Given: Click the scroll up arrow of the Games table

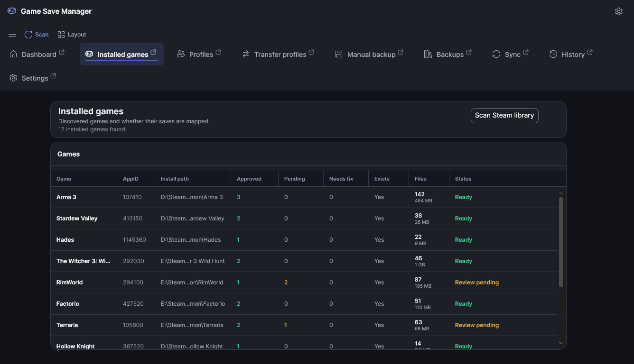Looking at the screenshot, I should [x=561, y=193].
